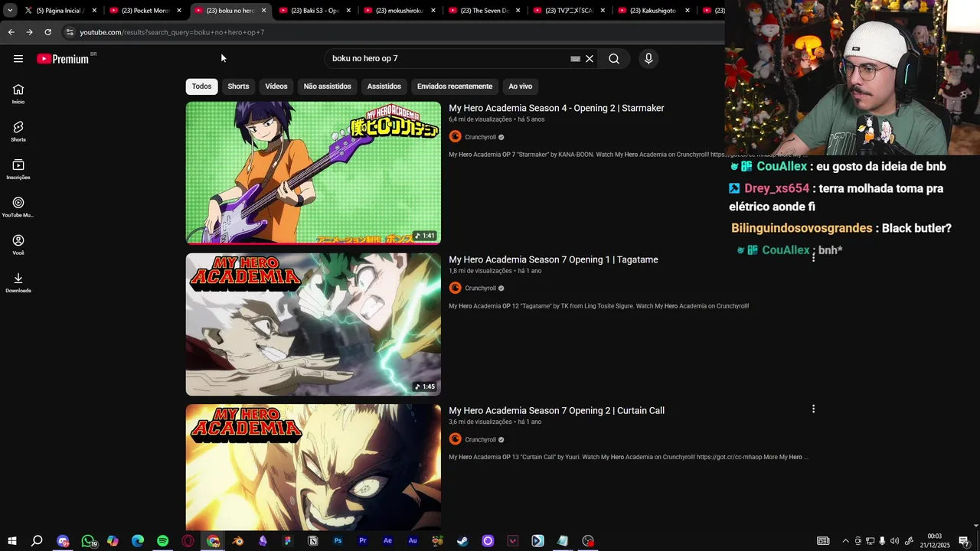Image resolution: width=980 pixels, height=551 pixels.
Task: Open title Season 7 Opening 2 Curtain Call
Action: 557,410
